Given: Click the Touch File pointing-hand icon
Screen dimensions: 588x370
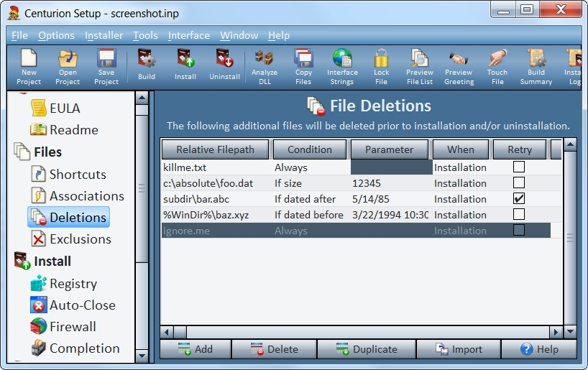Looking at the screenshot, I should (497, 67).
